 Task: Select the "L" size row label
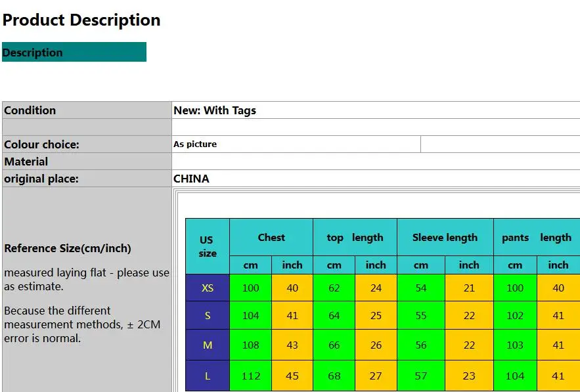point(208,376)
